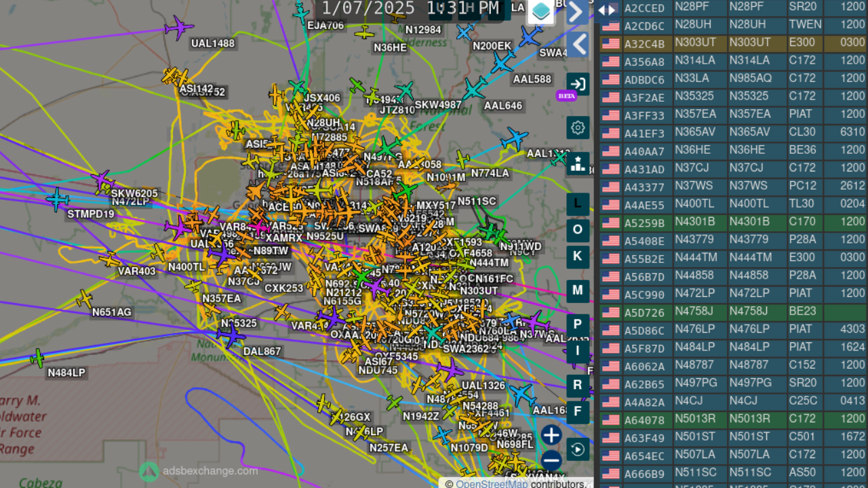Click the BETA badge
The width and height of the screenshot is (868, 488).
[x=566, y=96]
